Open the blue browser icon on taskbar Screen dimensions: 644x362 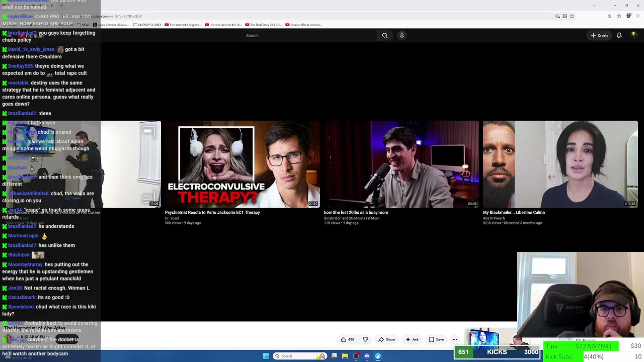[378, 356]
